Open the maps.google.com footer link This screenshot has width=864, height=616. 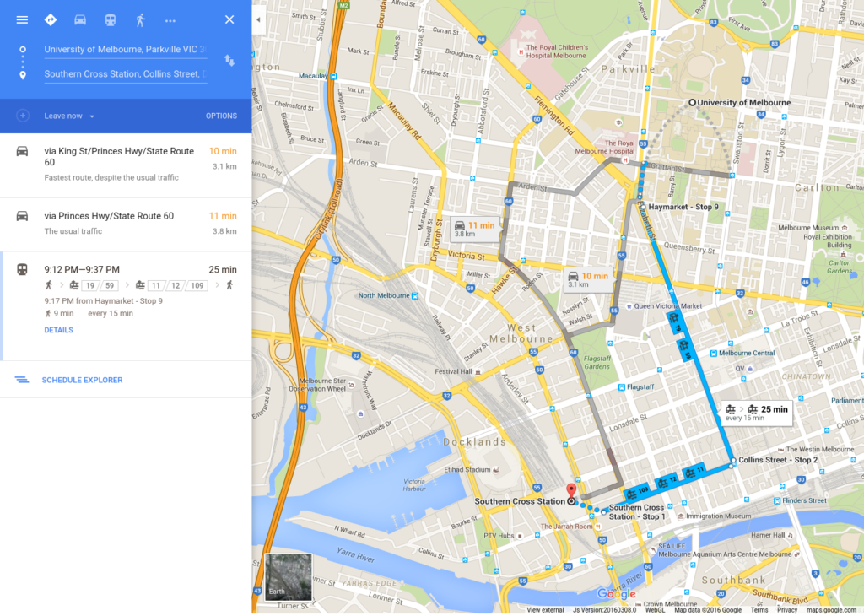(831, 610)
